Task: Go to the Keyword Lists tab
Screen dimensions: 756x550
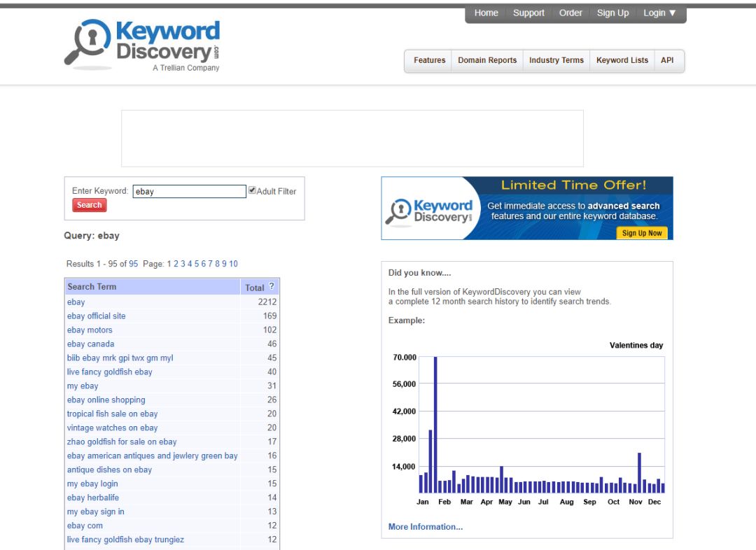Action: click(x=622, y=61)
